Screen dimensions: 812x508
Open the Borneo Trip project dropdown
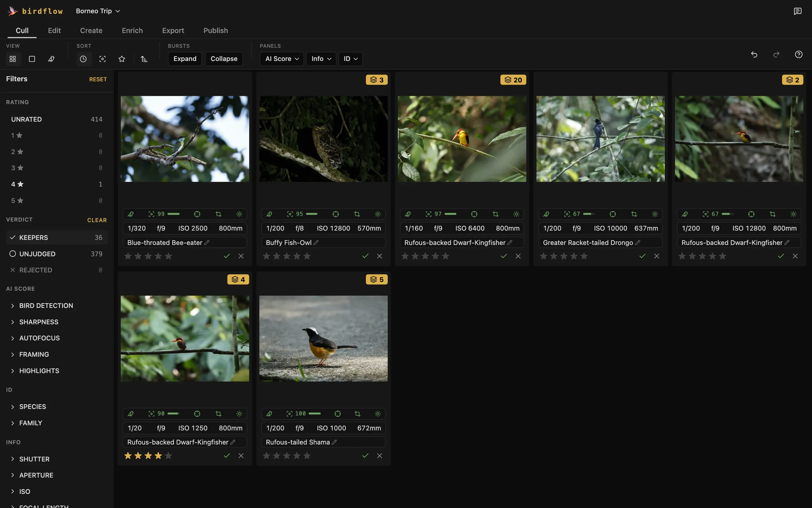click(x=98, y=11)
